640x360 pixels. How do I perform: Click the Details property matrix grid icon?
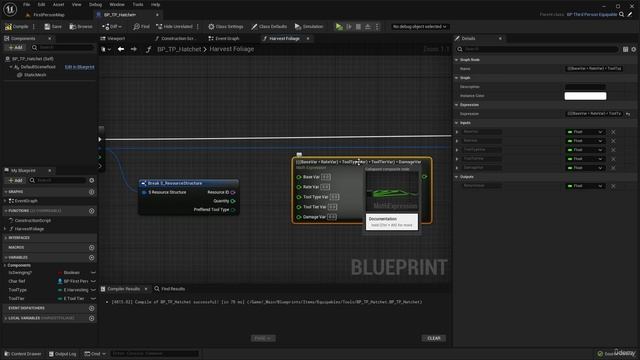click(625, 49)
